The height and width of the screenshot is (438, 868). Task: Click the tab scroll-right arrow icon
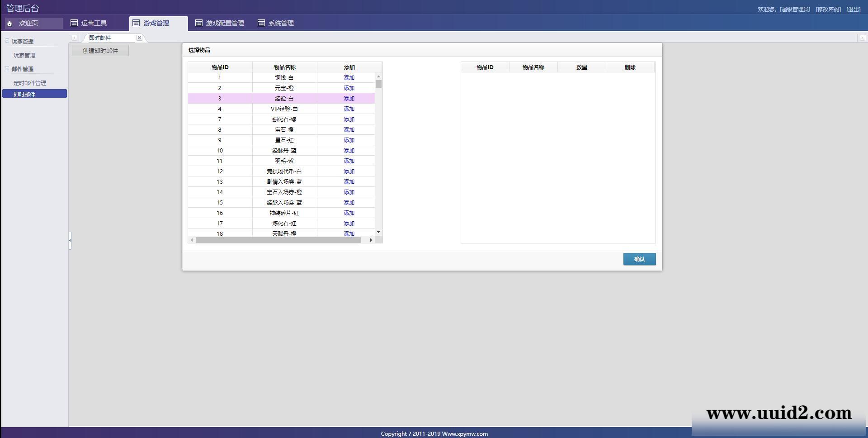click(x=862, y=38)
